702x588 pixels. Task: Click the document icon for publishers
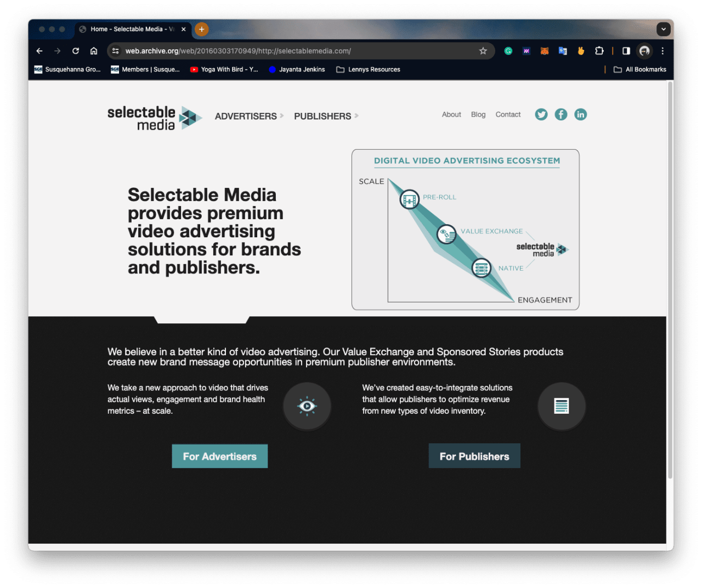pyautogui.click(x=562, y=406)
